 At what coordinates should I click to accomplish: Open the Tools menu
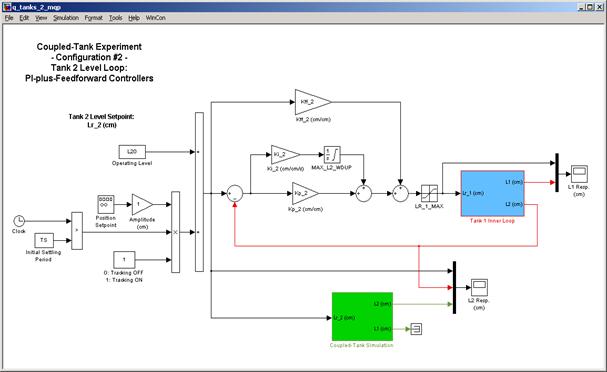115,18
